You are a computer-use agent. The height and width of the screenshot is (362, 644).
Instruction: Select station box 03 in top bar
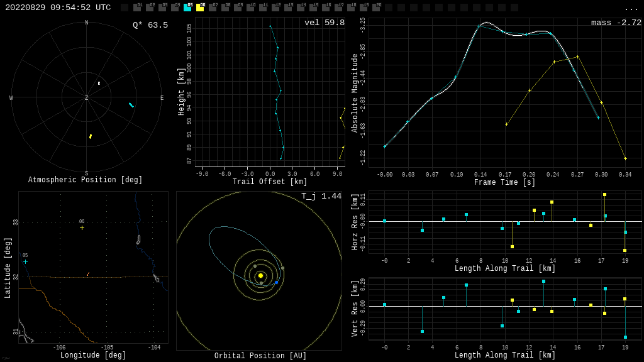click(162, 8)
